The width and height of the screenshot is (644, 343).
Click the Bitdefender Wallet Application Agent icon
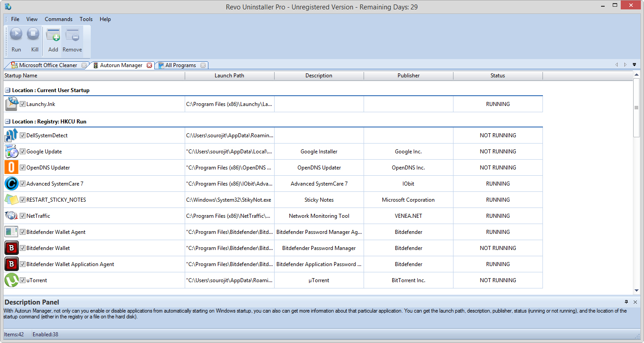tap(11, 264)
